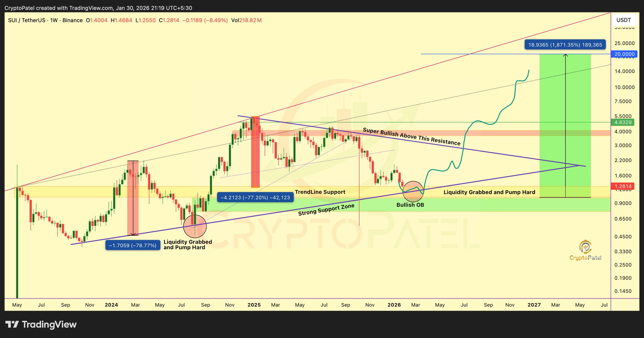The height and width of the screenshot is (338, 644).
Task: Click the "TrendLine Support" annotation
Action: pos(320,192)
